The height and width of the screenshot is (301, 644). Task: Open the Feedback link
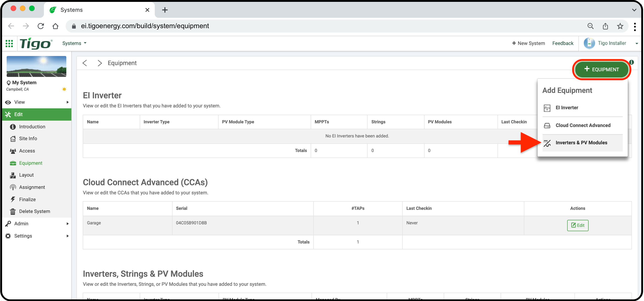[x=563, y=43]
